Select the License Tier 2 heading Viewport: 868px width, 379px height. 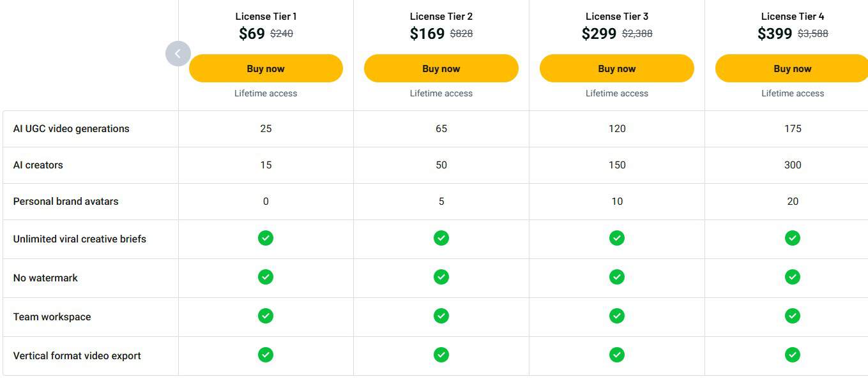441,16
